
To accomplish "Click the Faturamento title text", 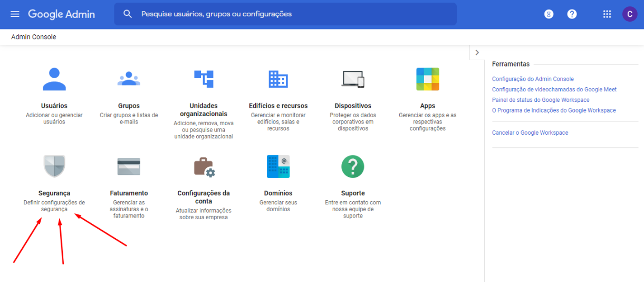I will point(129,193).
